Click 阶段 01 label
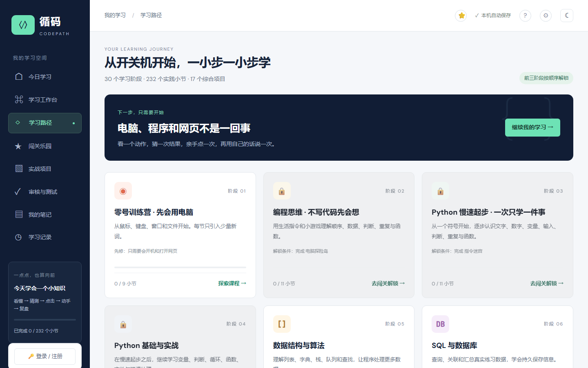Image resolution: width=588 pixels, height=368 pixels. pos(237,191)
